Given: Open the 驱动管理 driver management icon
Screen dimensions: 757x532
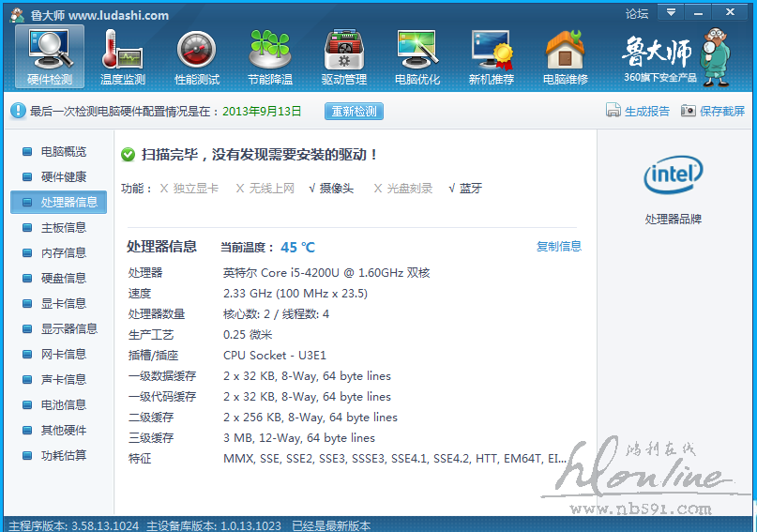Looking at the screenshot, I should [343, 55].
